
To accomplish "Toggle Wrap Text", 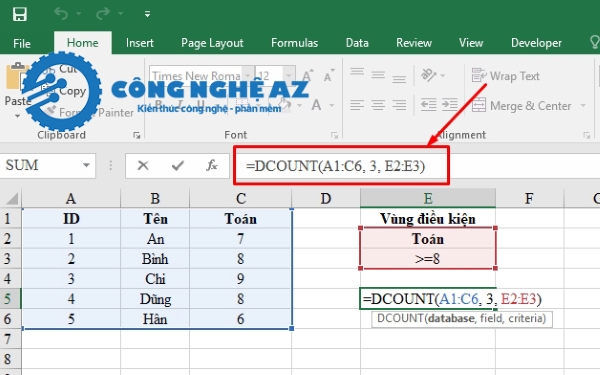I will tap(505, 76).
